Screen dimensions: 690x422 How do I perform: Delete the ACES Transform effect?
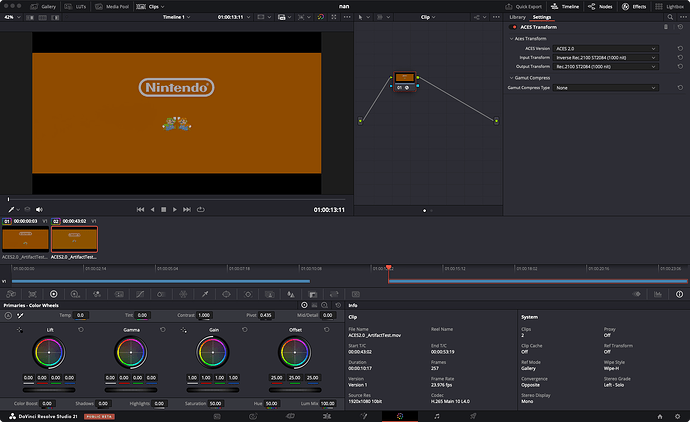(666, 27)
